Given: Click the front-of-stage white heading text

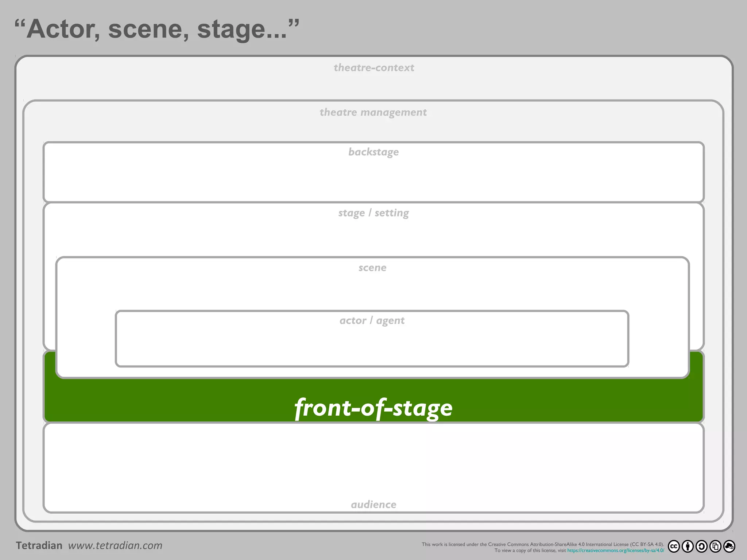Looking at the screenshot, I should tap(373, 408).
